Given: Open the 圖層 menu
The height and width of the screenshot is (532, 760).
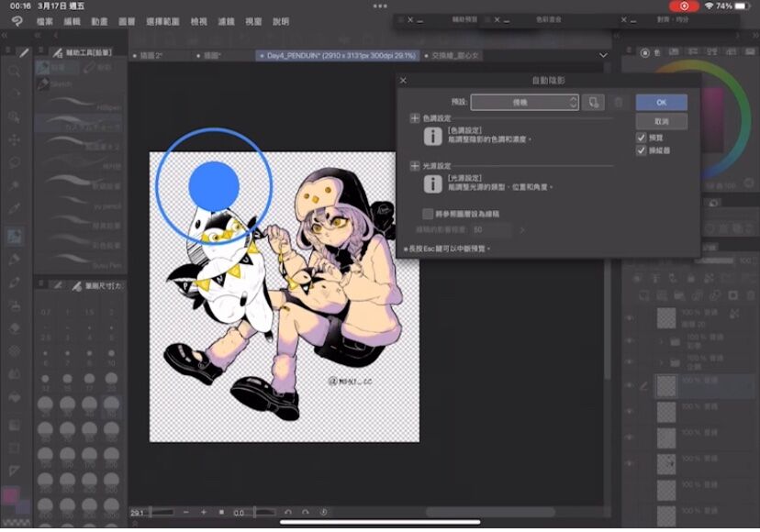Looking at the screenshot, I should (127, 22).
